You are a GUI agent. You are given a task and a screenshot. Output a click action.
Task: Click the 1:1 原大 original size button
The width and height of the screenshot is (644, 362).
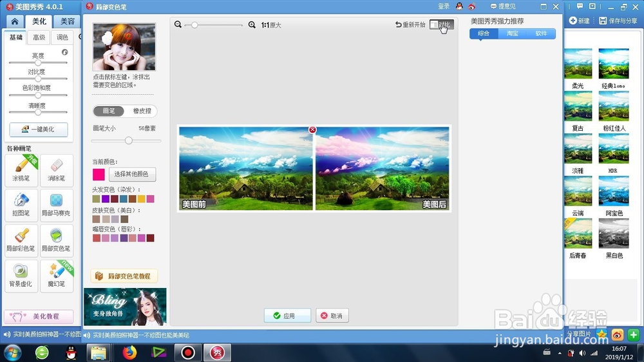coord(271,25)
